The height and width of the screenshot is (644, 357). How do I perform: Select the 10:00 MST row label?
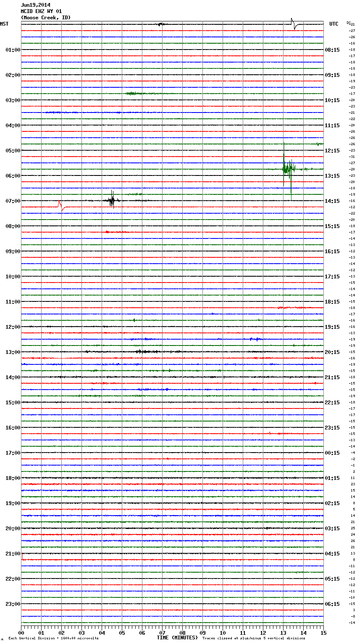13,277
